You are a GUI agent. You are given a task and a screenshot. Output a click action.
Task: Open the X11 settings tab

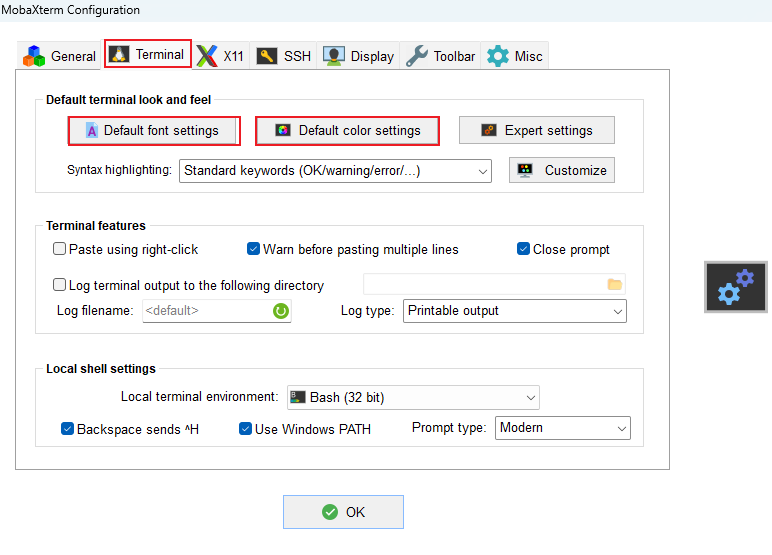(221, 56)
